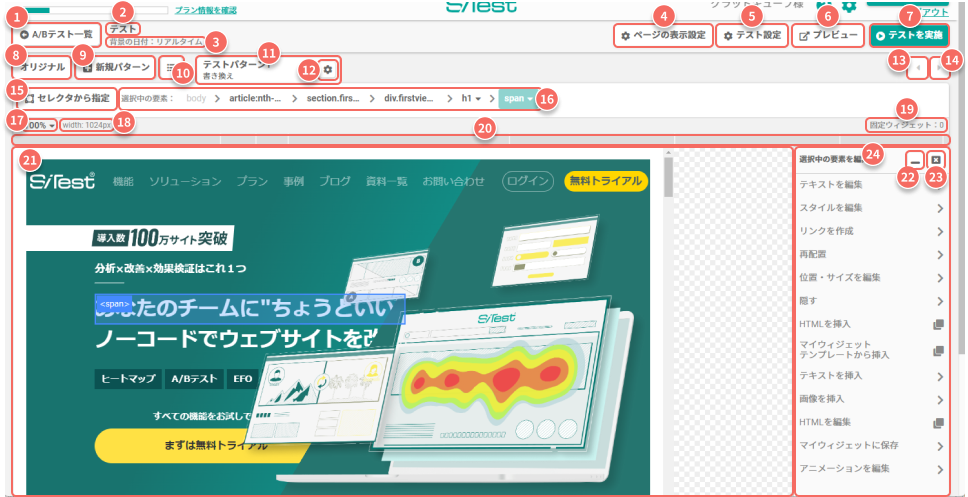Open the プレビュー preview
This screenshot has height=497, width=968.
tap(828, 36)
